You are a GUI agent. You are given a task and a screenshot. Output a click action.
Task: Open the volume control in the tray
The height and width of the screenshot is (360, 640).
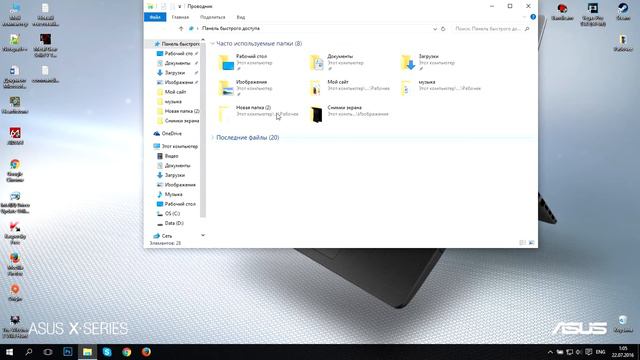(578, 352)
